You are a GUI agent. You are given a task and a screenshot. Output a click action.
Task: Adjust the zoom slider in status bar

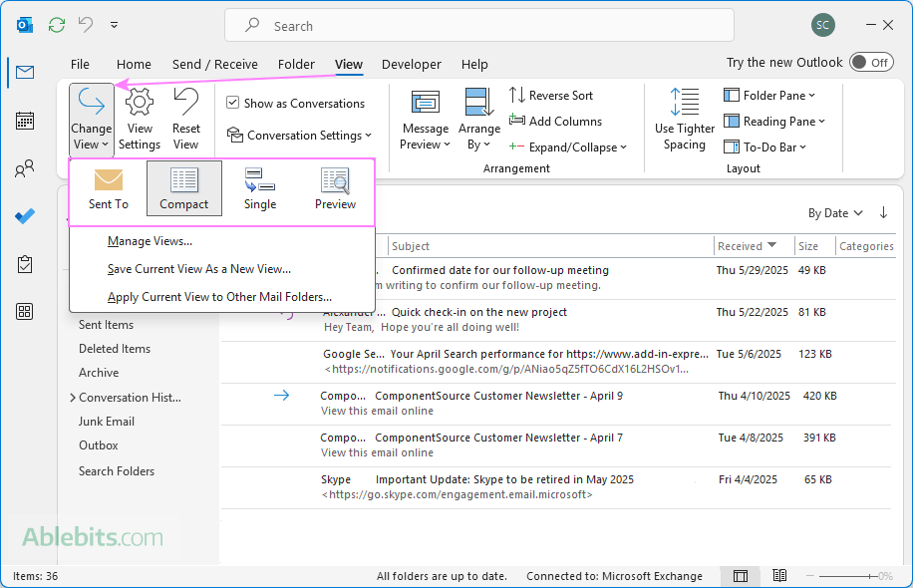pos(848,576)
